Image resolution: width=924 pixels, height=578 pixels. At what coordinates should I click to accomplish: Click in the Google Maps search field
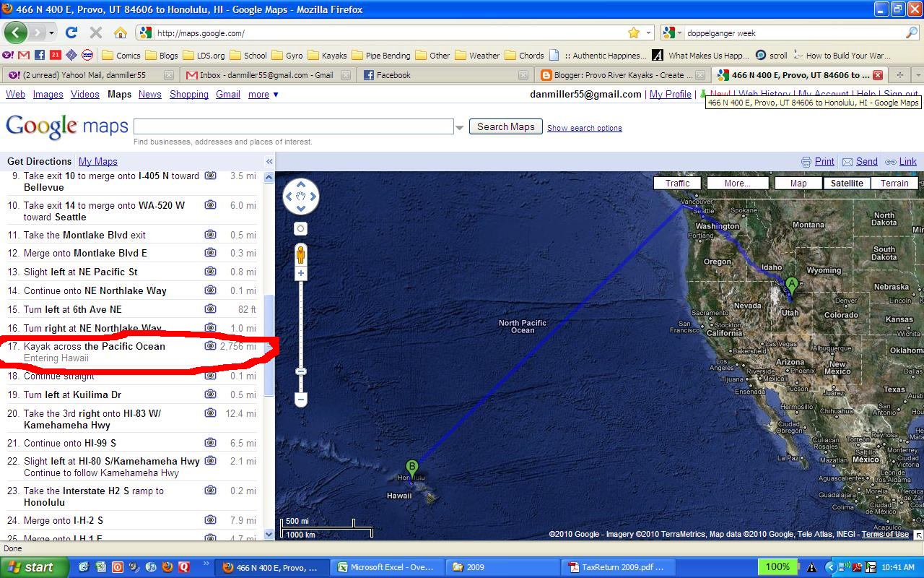[x=294, y=126]
